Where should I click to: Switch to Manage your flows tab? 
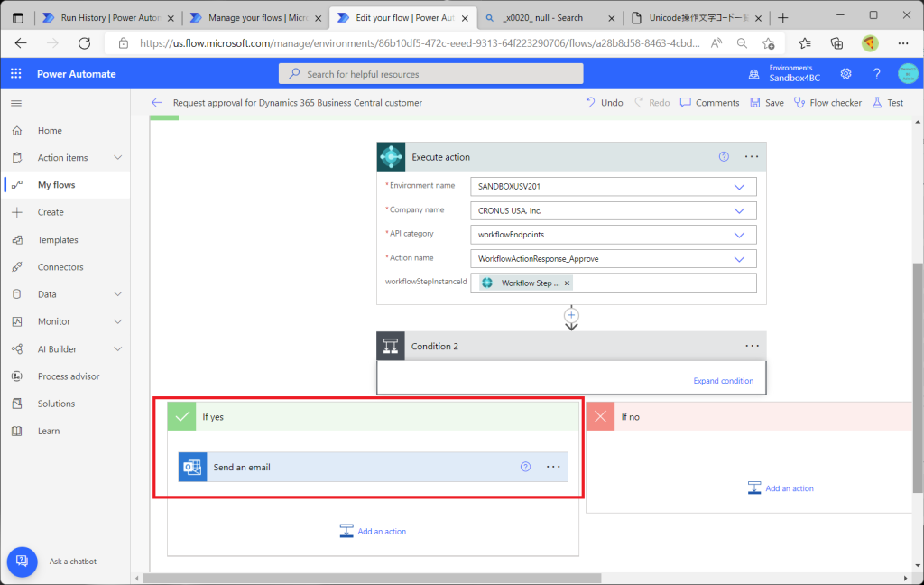[x=255, y=18]
